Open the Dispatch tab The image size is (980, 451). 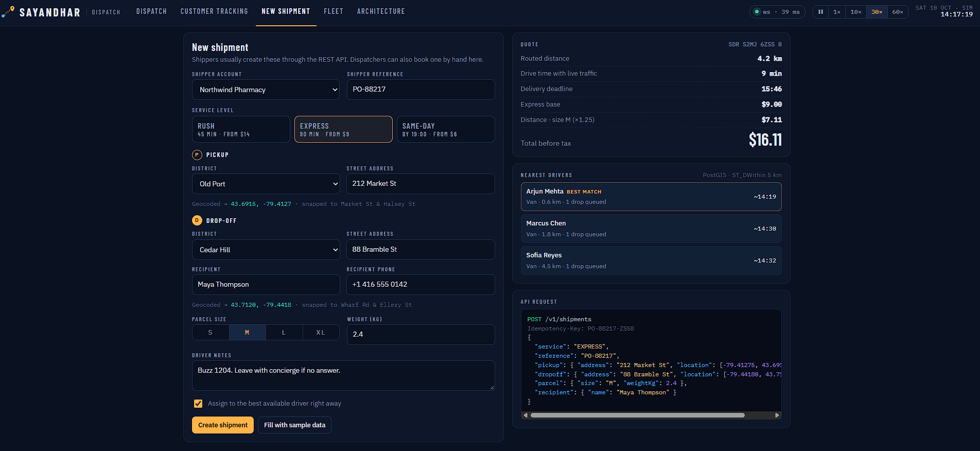tap(151, 11)
